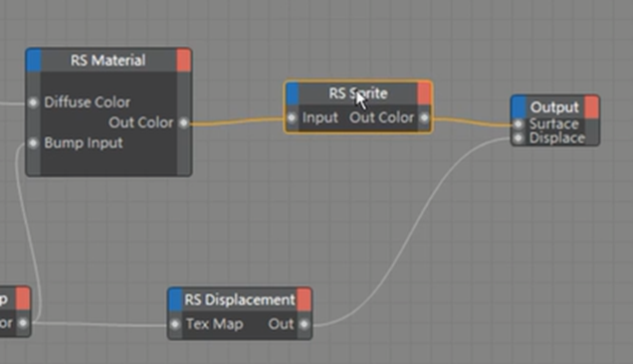Screen dimensions: 633x364
Task: Select the wire from RS Material to RS Sprite
Action: pyautogui.click(x=236, y=120)
